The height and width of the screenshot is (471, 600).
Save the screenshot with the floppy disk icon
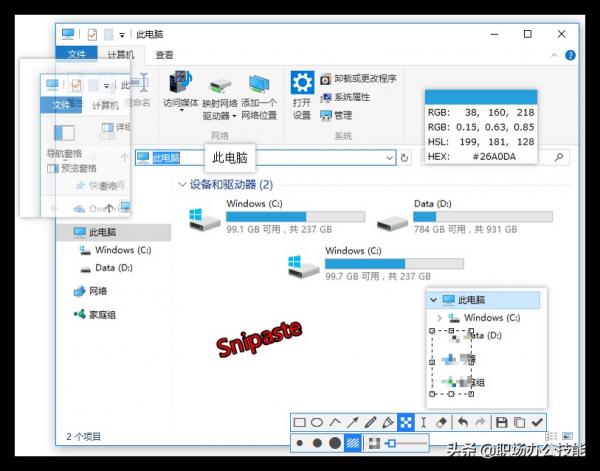pyautogui.click(x=501, y=422)
